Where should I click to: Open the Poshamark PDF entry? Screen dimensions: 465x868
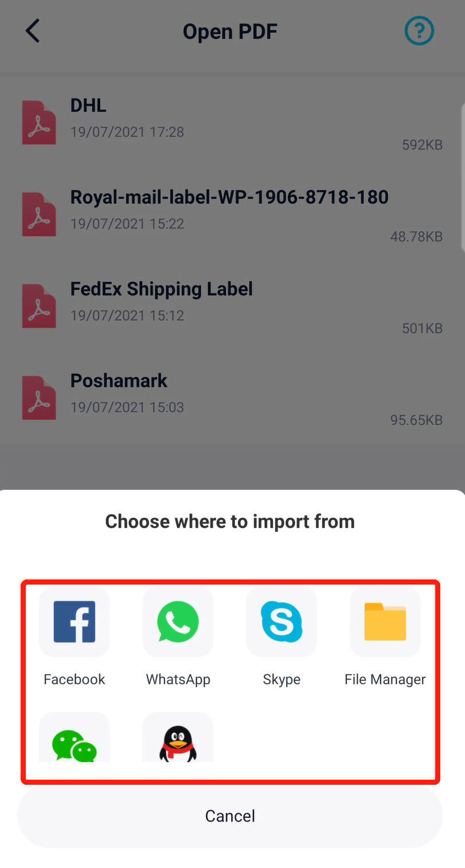tap(231, 398)
